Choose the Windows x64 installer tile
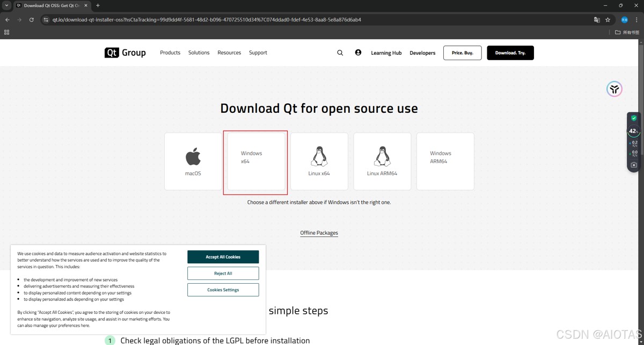 pyautogui.click(x=256, y=161)
